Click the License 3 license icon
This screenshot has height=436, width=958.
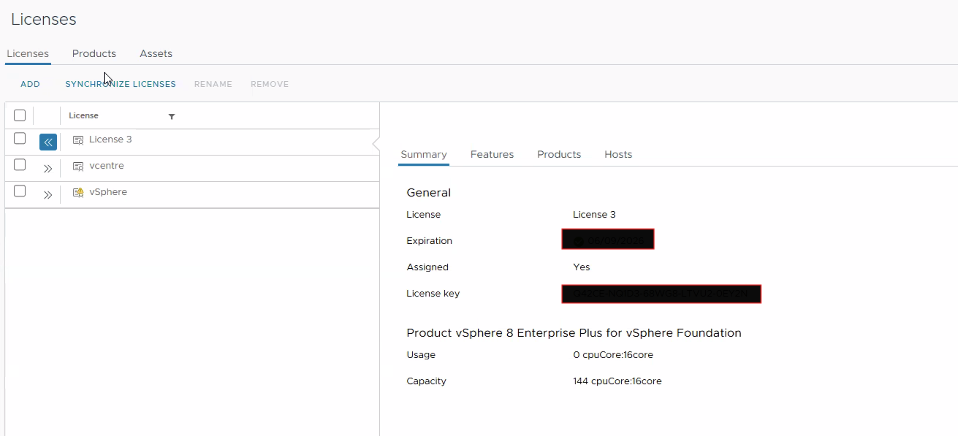point(78,140)
